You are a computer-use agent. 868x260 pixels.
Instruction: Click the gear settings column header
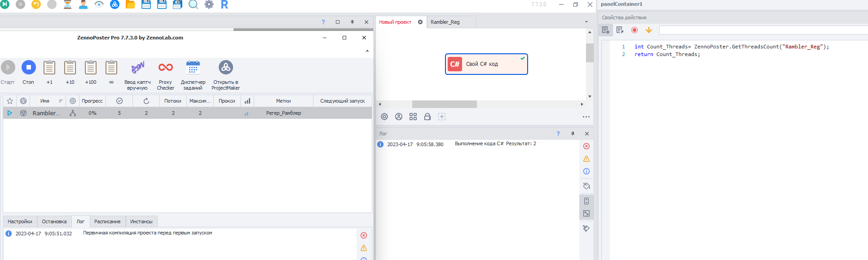point(73,101)
